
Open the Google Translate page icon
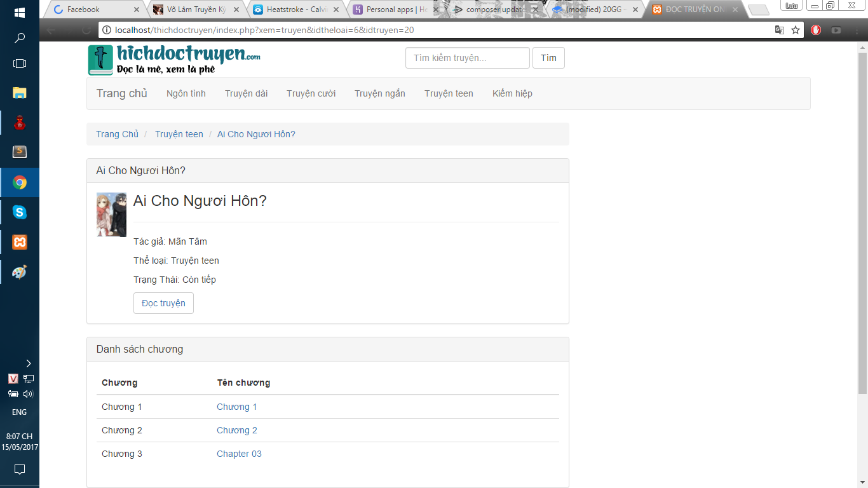pyautogui.click(x=780, y=30)
